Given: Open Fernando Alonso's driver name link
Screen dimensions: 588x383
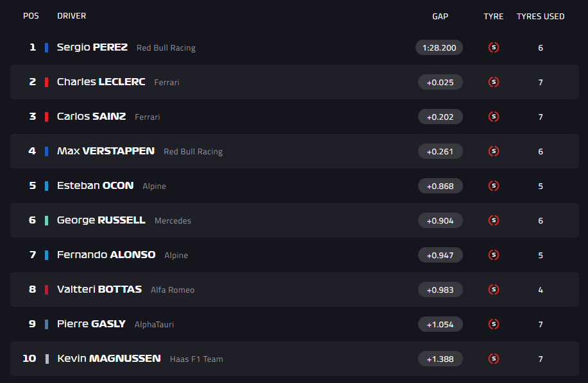Looking at the screenshot, I should pyautogui.click(x=106, y=255).
